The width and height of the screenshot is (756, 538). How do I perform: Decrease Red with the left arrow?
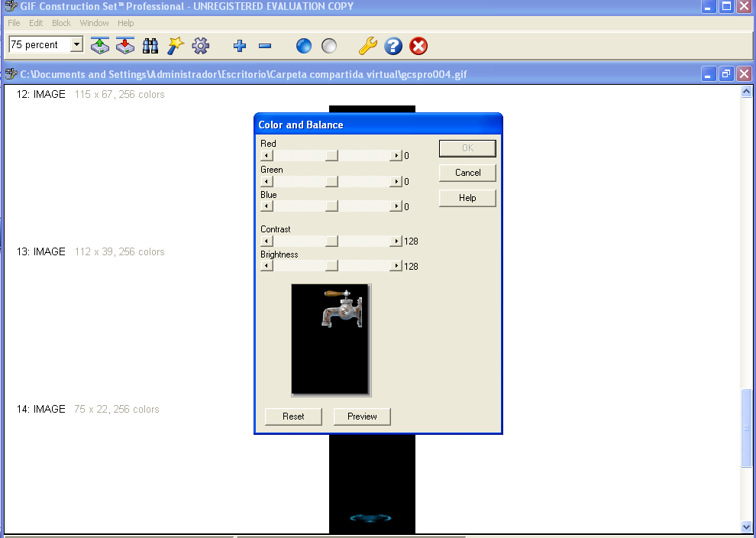point(267,155)
